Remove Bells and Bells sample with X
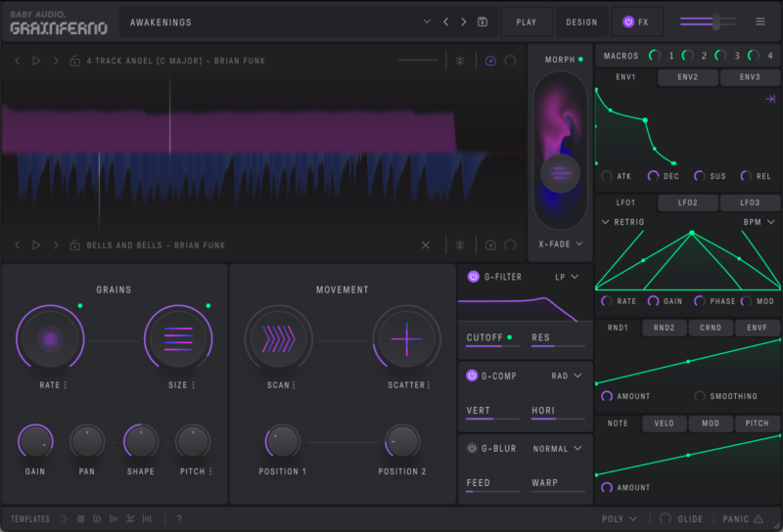This screenshot has height=532, width=783. 426,245
